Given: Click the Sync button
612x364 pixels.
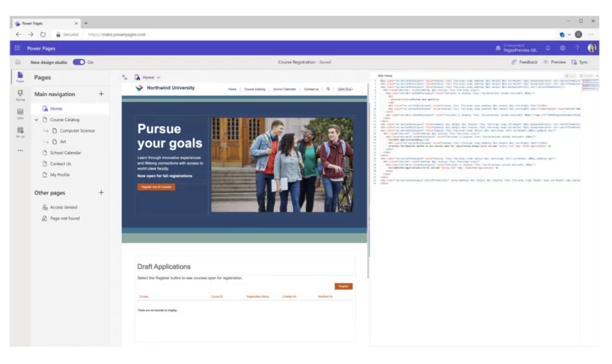Looking at the screenshot, I should (579, 62).
